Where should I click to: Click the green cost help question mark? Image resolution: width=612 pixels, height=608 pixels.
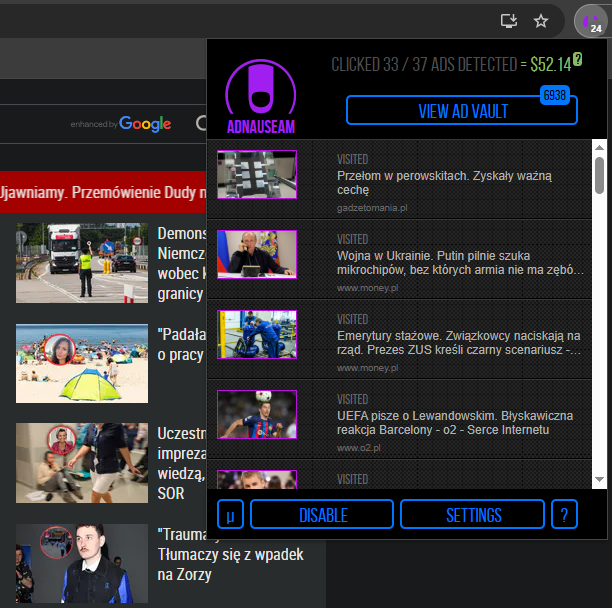pyautogui.click(x=577, y=61)
